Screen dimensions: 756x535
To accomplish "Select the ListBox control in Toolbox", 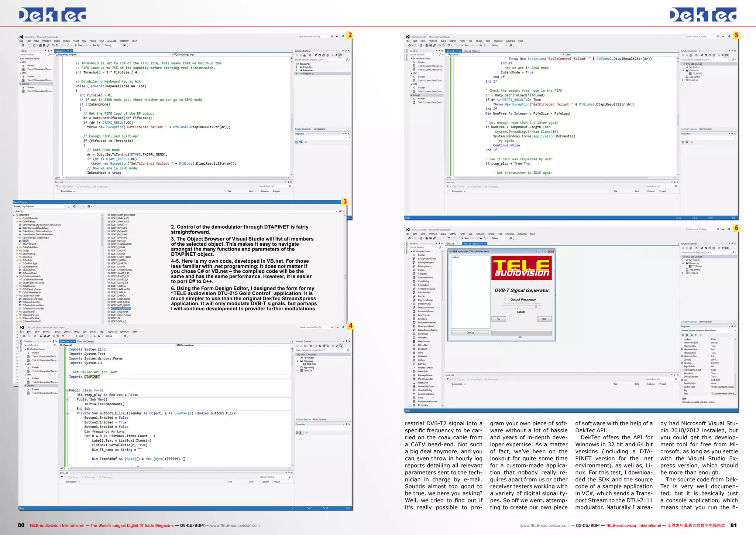I will 421,360.
